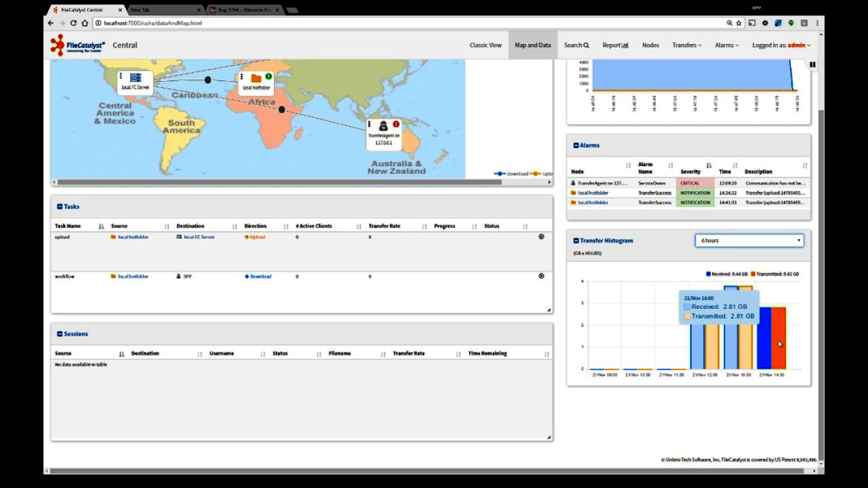Viewport: 868px width, 488px height.
Task: Run the workflow task action icon
Action: [541, 276]
